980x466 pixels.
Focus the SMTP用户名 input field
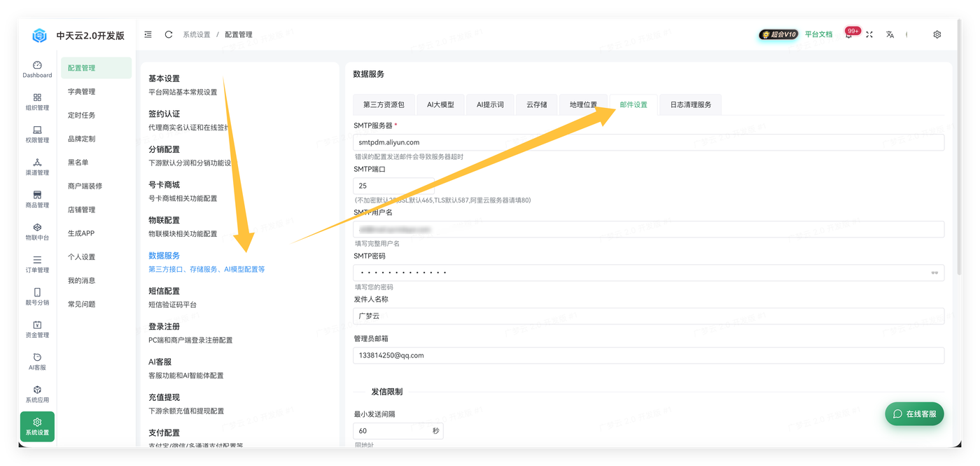point(649,229)
